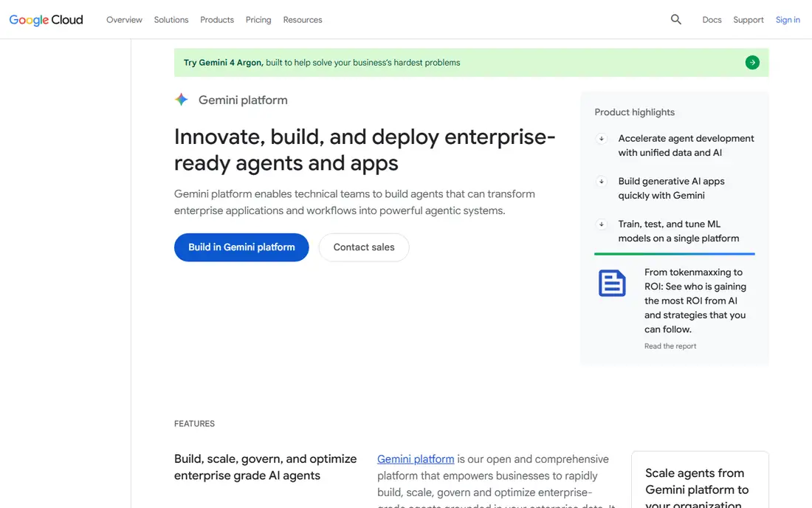Click the Gemini platform enables technical teams paragraph
812x508 pixels.
tap(354, 202)
